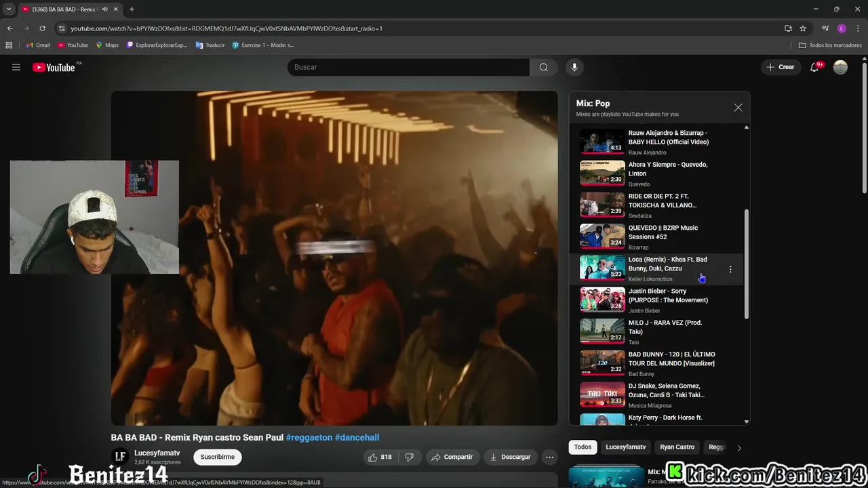Screen dimensions: 868x488
Task: Open Chrome three-dot menu
Action: coord(858,28)
